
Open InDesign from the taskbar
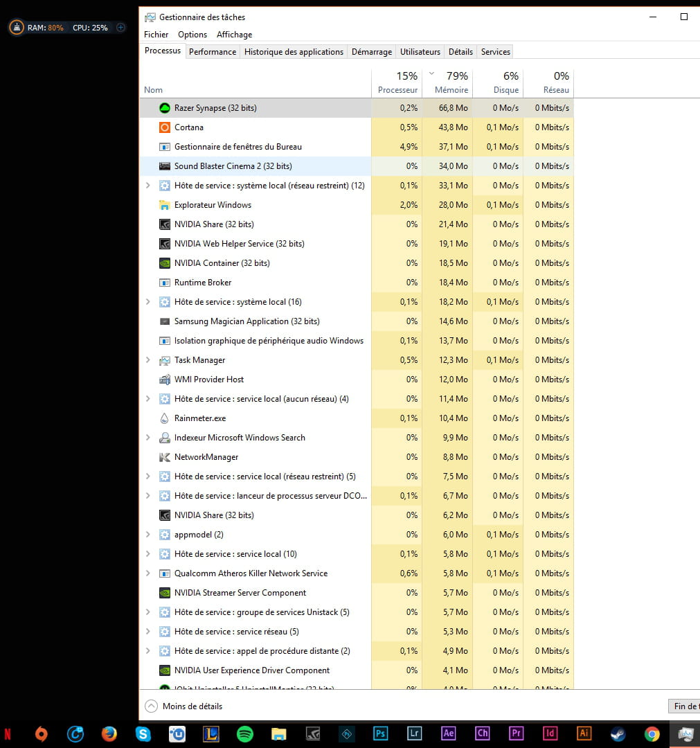coord(550,733)
